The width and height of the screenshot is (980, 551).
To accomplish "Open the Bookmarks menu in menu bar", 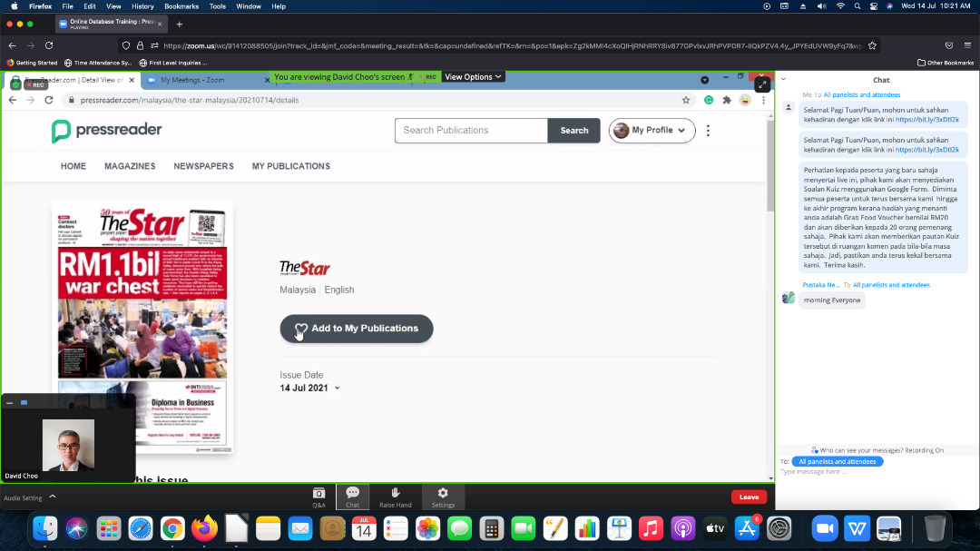I will (x=181, y=6).
